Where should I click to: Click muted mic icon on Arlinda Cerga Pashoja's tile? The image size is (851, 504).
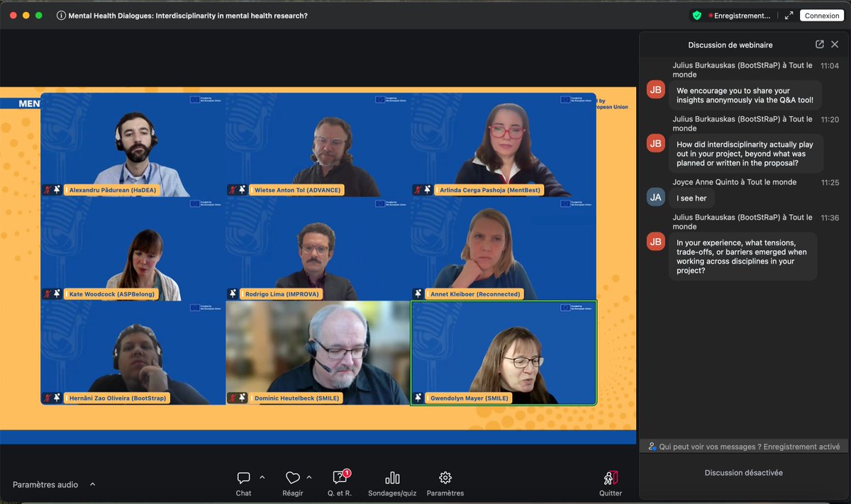(418, 190)
